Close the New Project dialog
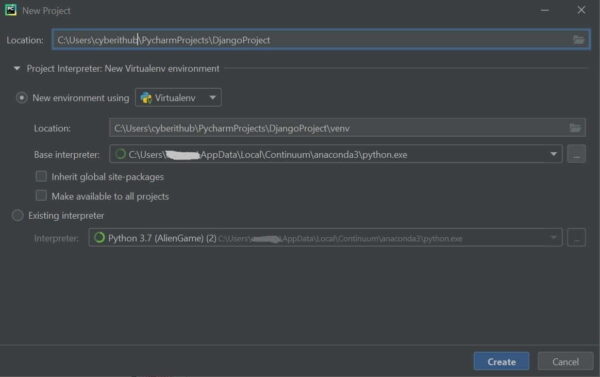This screenshot has width=600, height=377. (581, 10)
